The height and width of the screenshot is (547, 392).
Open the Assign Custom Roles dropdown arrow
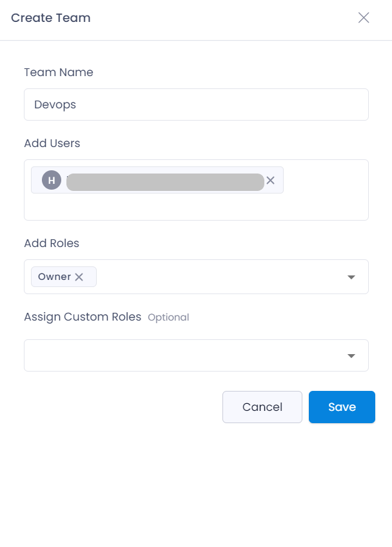coord(351,356)
